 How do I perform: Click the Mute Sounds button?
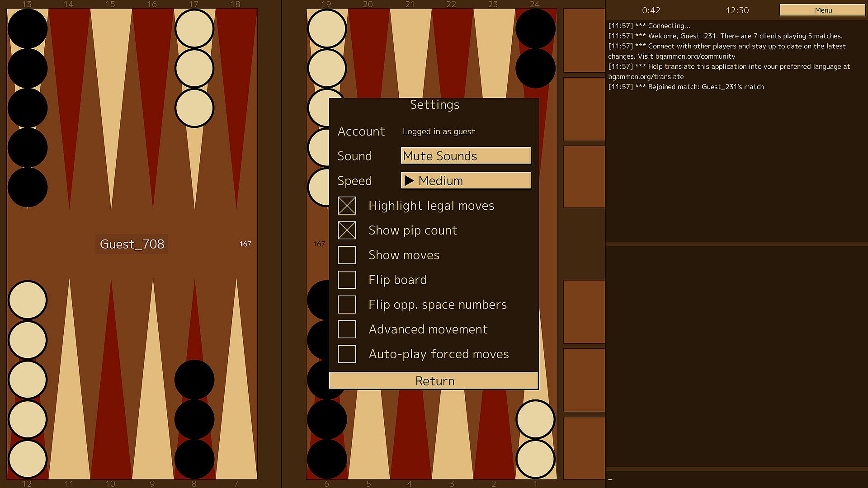466,156
